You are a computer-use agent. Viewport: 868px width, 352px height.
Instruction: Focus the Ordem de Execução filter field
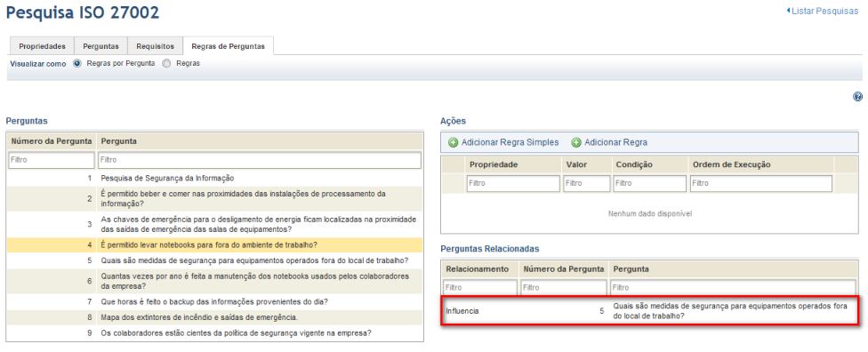coord(760,183)
